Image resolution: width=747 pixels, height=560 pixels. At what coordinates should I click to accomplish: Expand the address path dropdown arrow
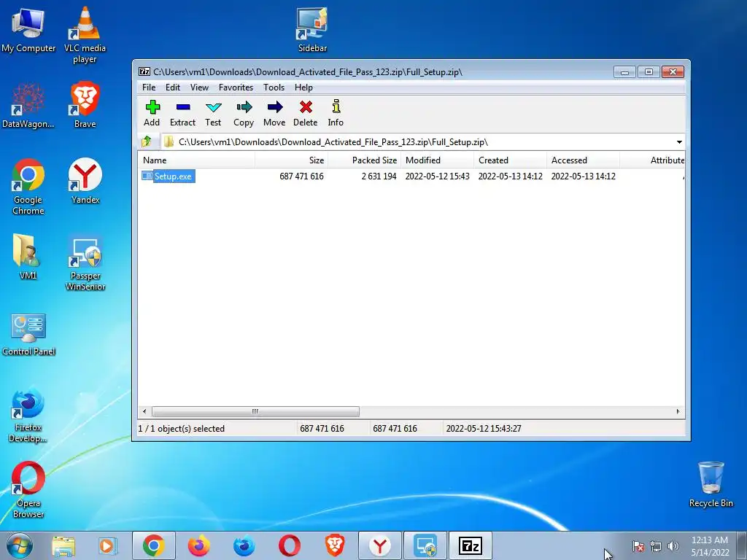coord(679,142)
